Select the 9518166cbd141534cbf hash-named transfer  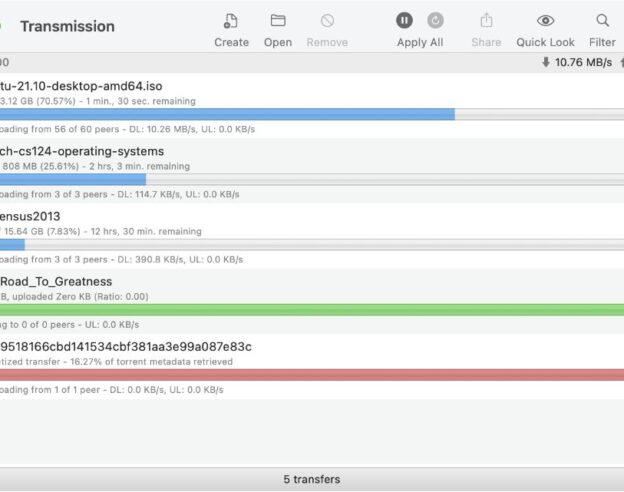click(126, 347)
